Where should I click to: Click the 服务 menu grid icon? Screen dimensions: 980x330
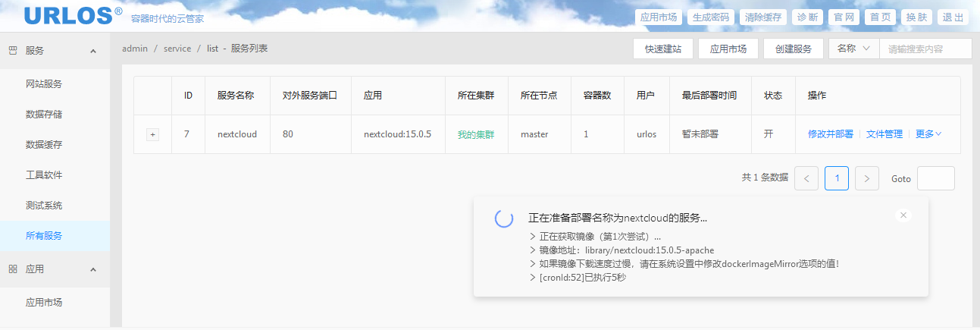[x=12, y=51]
